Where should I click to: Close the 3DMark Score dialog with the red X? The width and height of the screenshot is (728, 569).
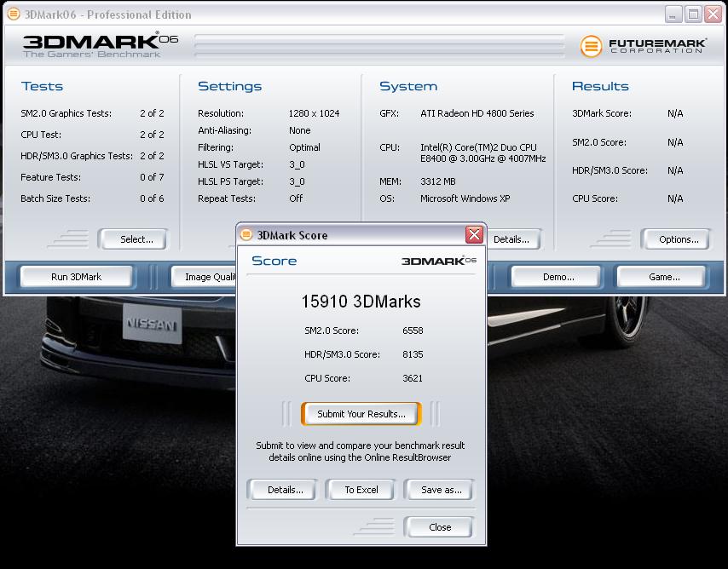(x=474, y=234)
